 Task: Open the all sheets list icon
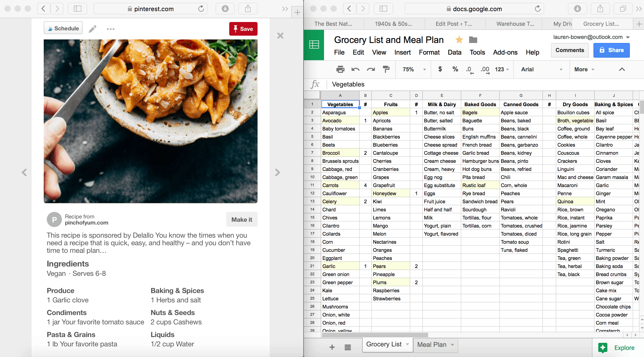point(348,347)
